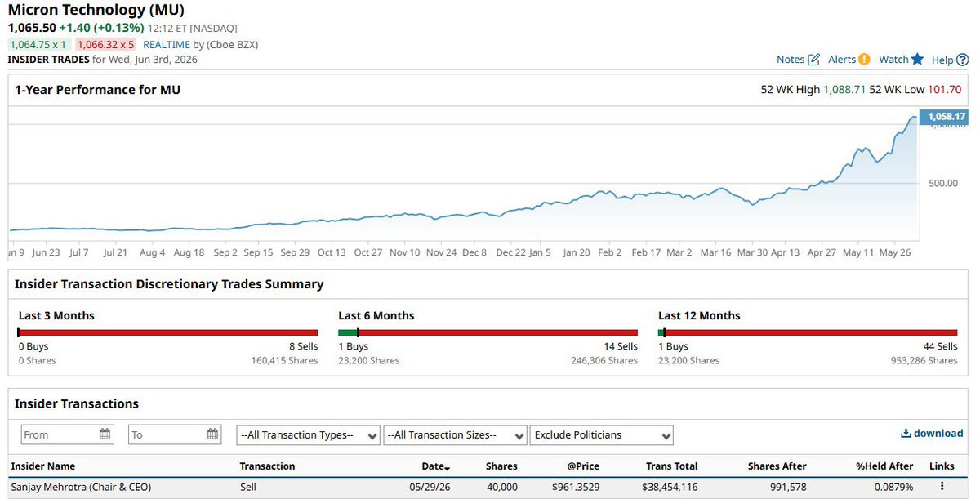
Task: Click the 1,066.32 x 5 ask quote
Action: point(105,45)
